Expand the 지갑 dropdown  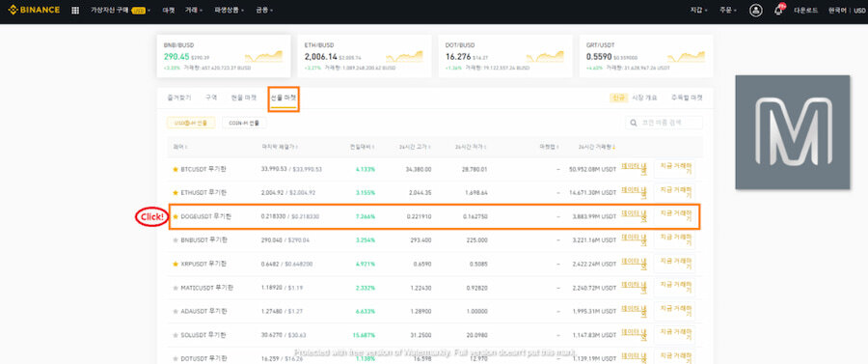click(698, 11)
